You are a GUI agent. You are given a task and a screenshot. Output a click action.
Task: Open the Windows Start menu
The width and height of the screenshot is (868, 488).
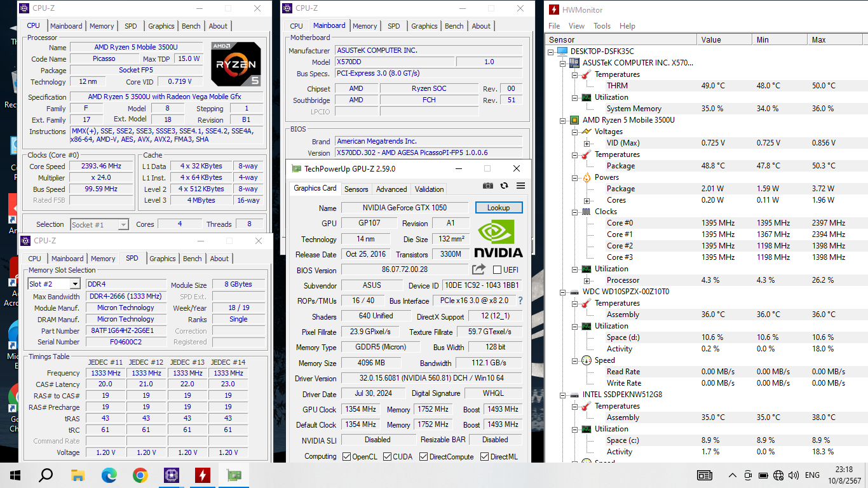pyautogui.click(x=15, y=475)
